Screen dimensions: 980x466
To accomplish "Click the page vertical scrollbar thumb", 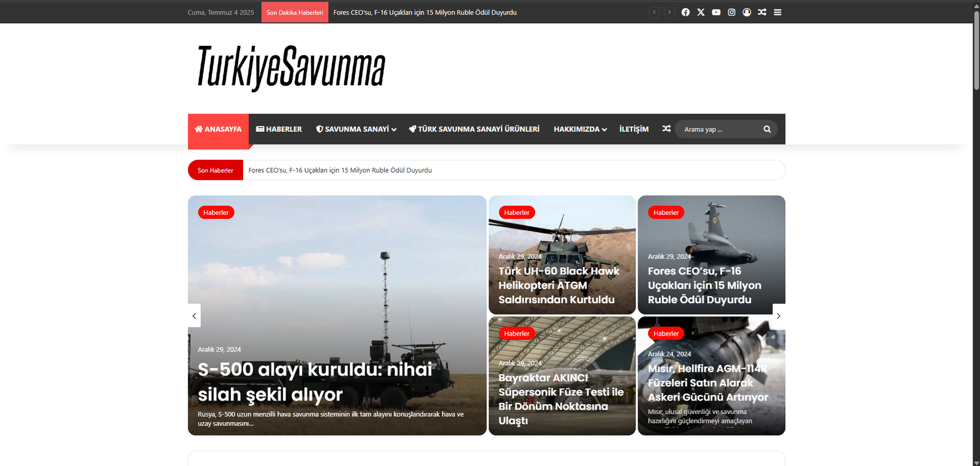I will coord(976,50).
